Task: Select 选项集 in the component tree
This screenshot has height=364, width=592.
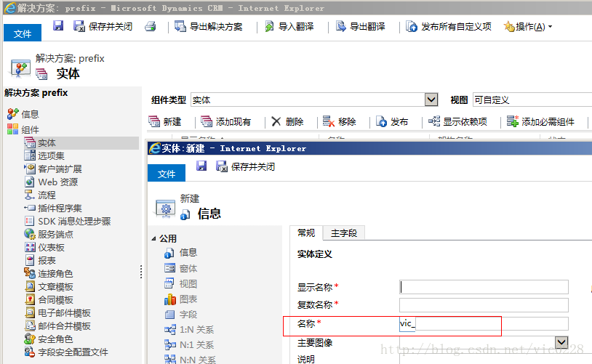Action: tap(44, 155)
